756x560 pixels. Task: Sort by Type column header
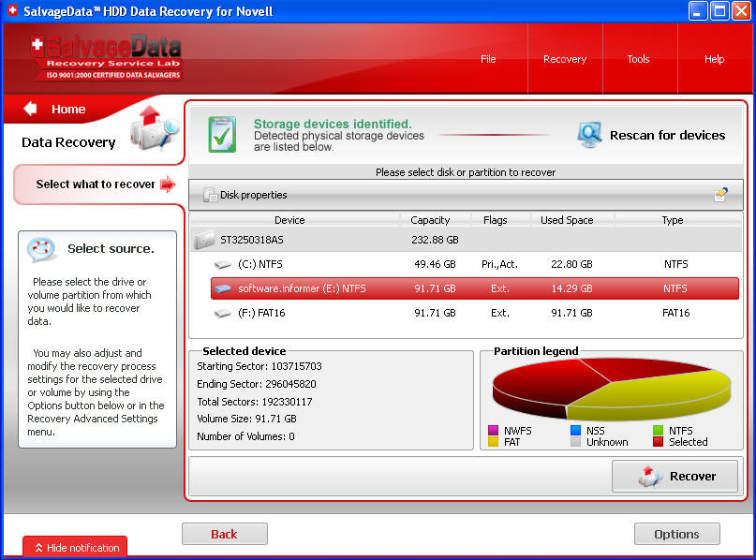pos(672,220)
